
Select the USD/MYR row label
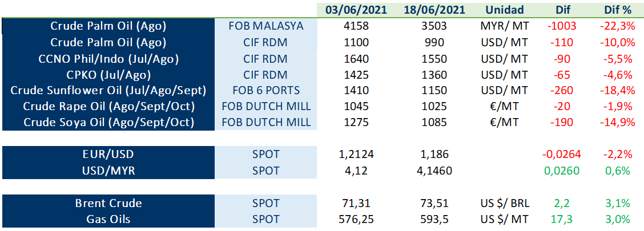point(108,171)
